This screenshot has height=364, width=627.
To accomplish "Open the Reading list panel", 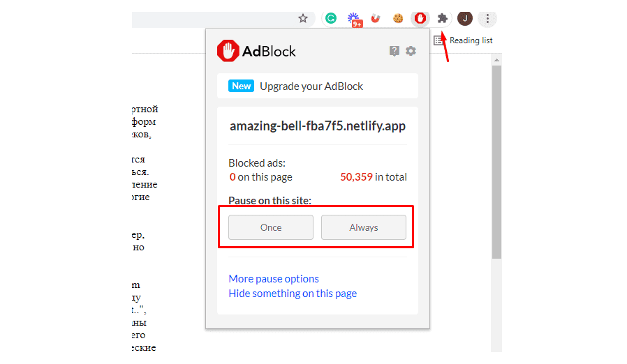I will [x=463, y=40].
